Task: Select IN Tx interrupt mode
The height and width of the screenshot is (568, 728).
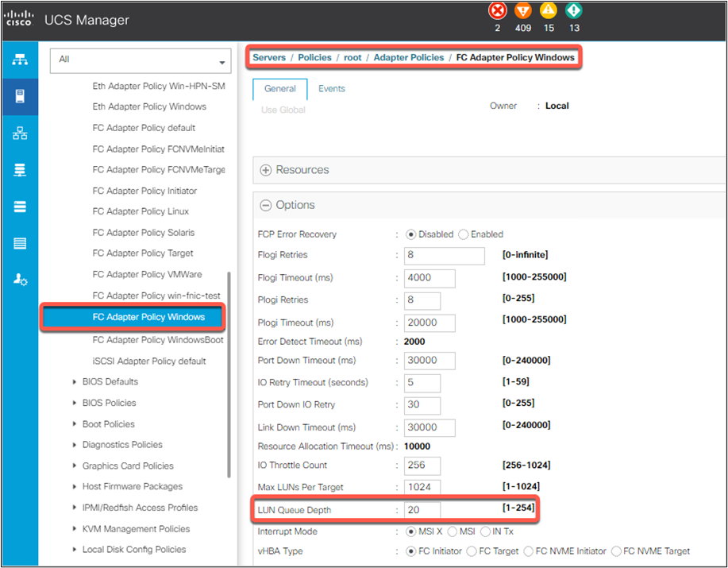Action: pos(485,531)
